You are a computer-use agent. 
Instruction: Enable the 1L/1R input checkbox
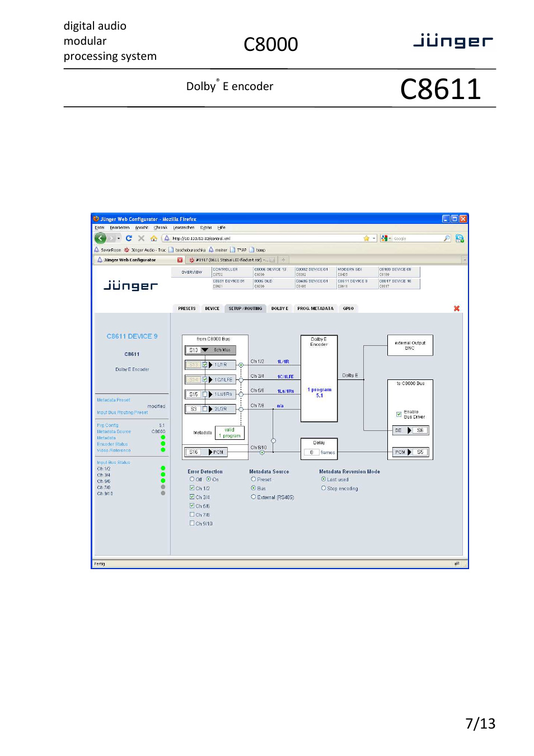(205, 365)
